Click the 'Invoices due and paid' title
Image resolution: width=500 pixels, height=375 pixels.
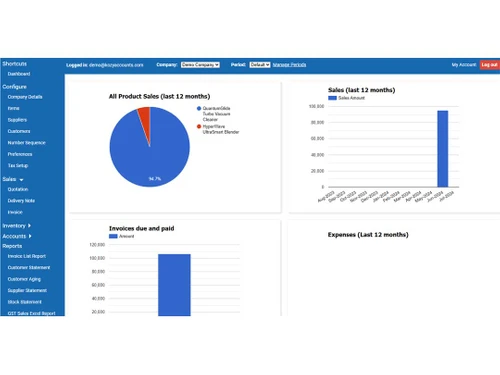tap(142, 228)
